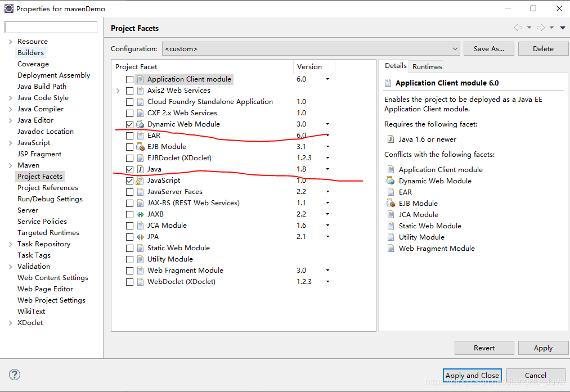
Task: Click the Cloud Foundry Standalone Application icon
Action: (x=140, y=102)
